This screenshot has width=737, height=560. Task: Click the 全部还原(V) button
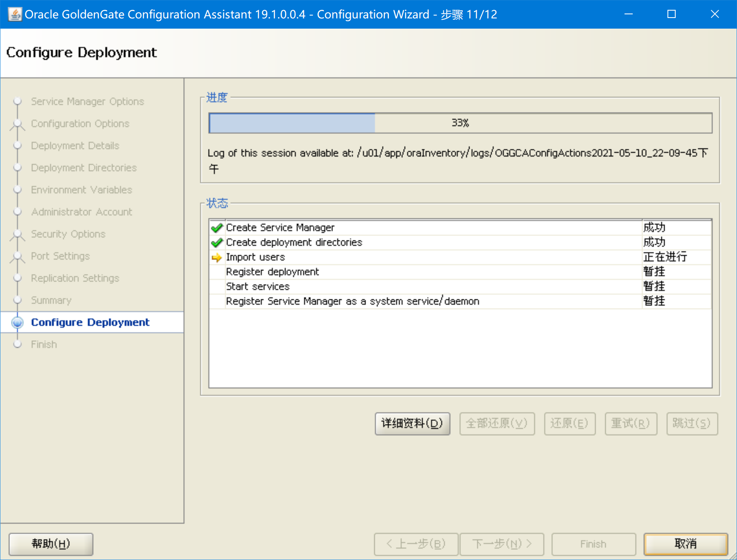click(x=497, y=423)
